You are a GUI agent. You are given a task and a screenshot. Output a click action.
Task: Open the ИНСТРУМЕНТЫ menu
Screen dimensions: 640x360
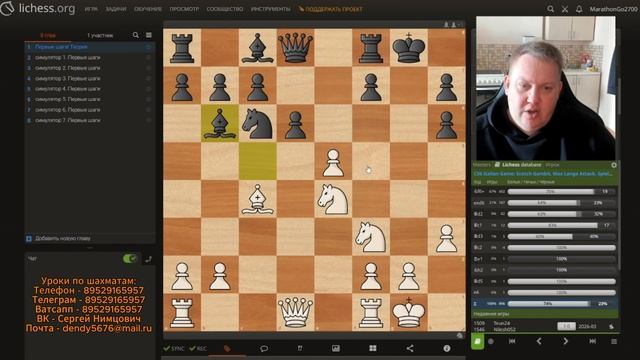pyautogui.click(x=271, y=9)
